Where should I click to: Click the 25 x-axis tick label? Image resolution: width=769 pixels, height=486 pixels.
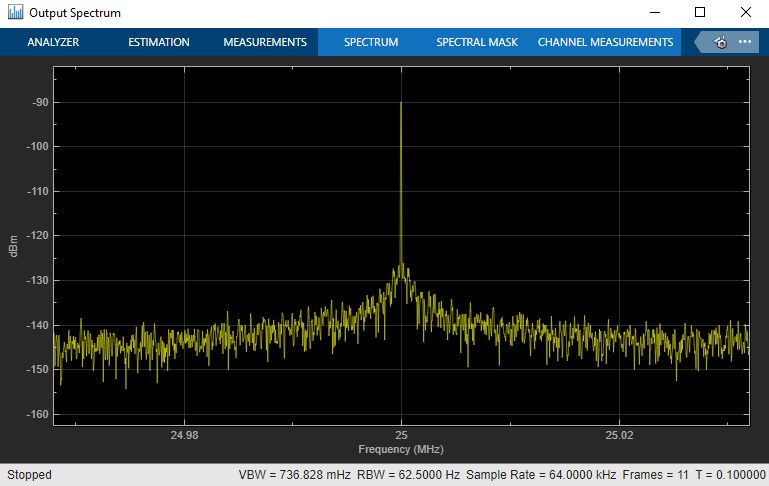(x=401, y=435)
